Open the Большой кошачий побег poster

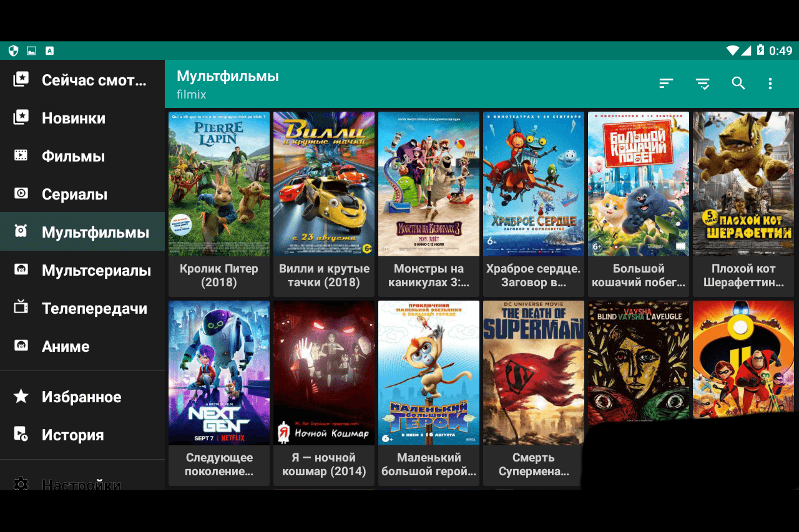(639, 184)
